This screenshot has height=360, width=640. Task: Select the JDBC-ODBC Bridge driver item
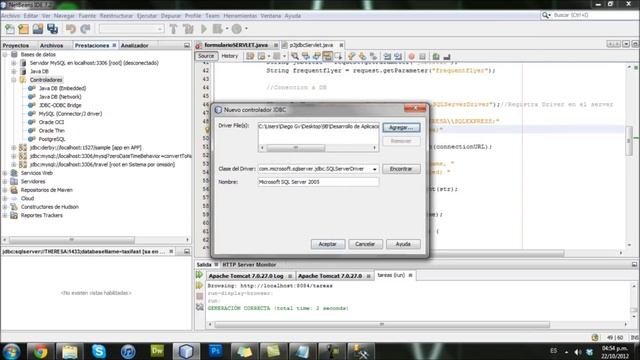click(x=60, y=105)
